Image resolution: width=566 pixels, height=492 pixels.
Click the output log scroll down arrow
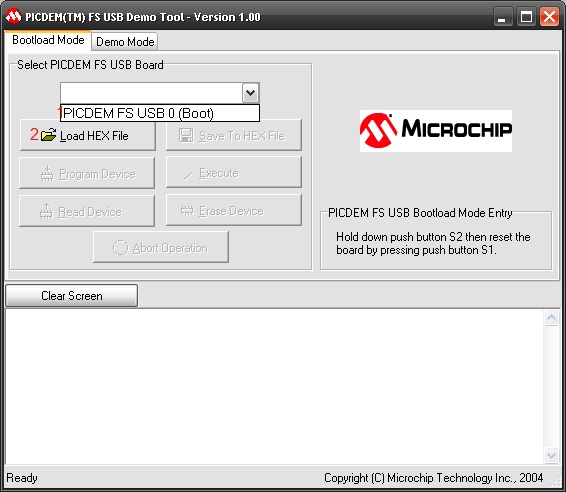551,456
